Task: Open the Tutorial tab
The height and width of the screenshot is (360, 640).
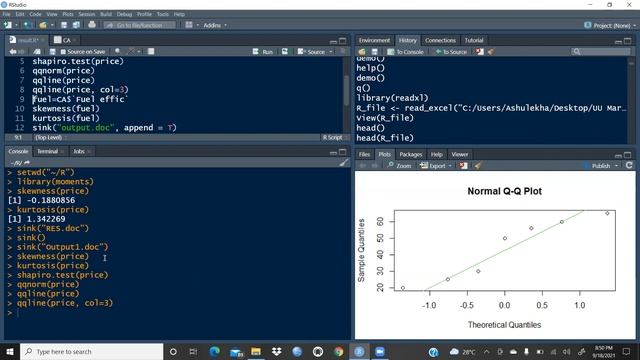Action: (x=473, y=40)
